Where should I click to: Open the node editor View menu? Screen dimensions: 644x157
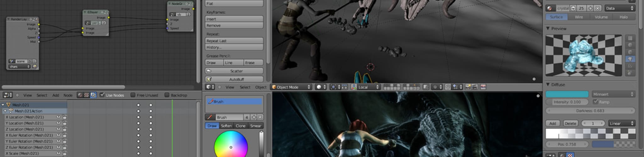(28, 95)
